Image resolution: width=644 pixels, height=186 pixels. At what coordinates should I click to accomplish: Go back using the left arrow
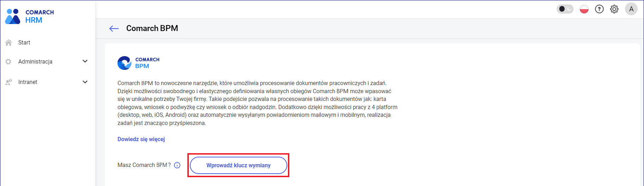114,29
